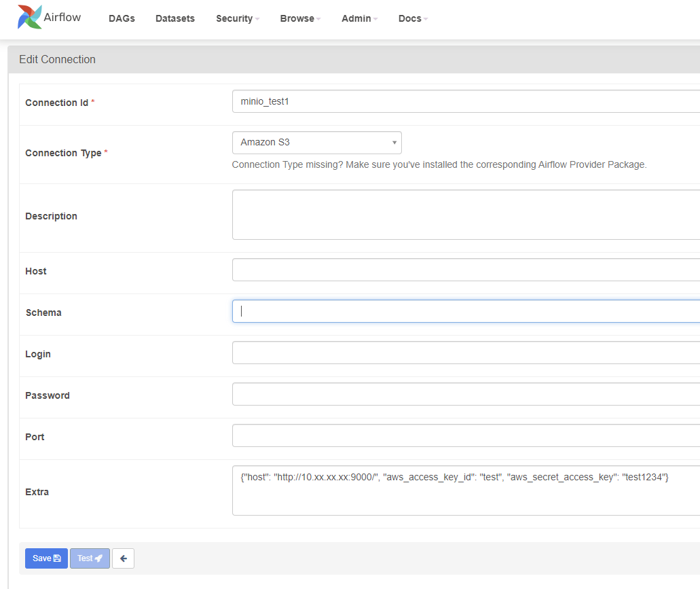Screen dimensions: 700x589
Task: Expand the Docs menu
Action: (413, 18)
